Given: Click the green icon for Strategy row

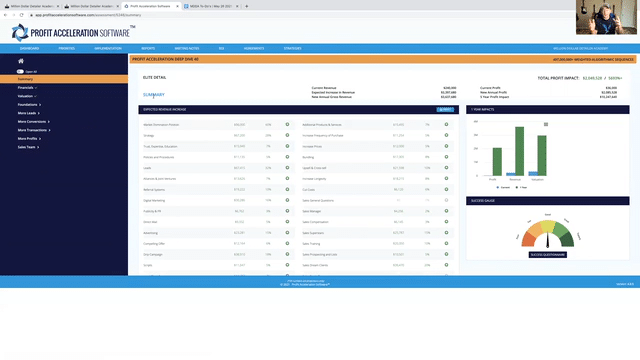Looking at the screenshot, I should click(x=287, y=135).
